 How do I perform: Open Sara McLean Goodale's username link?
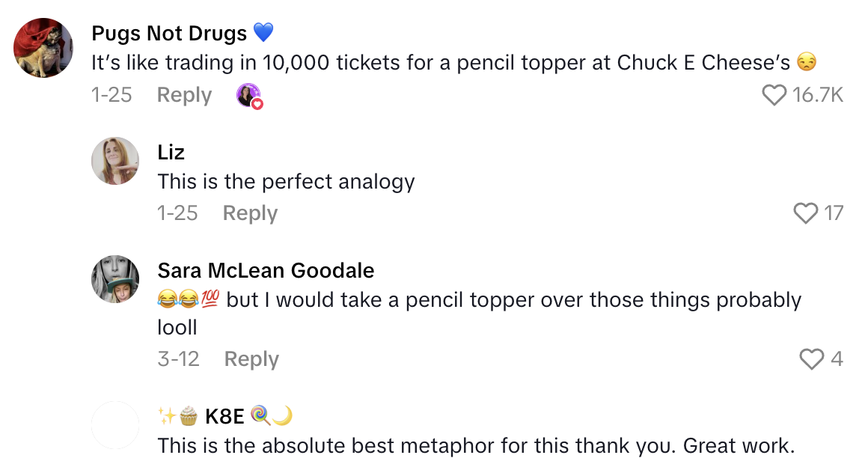(266, 270)
